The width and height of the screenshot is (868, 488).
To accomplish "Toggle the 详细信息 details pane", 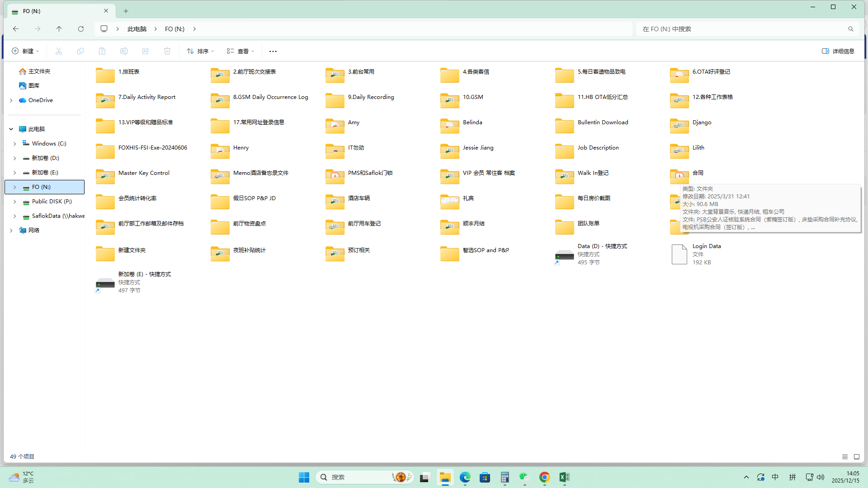I will 838,51.
